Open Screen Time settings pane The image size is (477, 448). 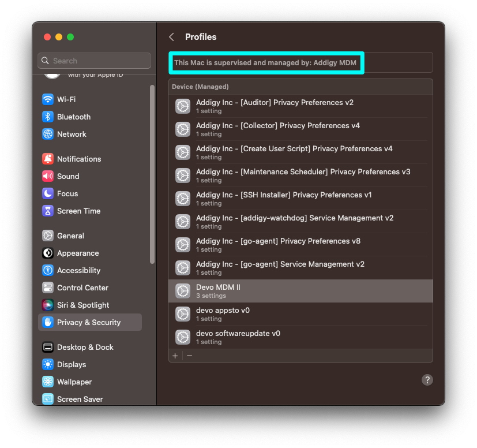pos(90,211)
